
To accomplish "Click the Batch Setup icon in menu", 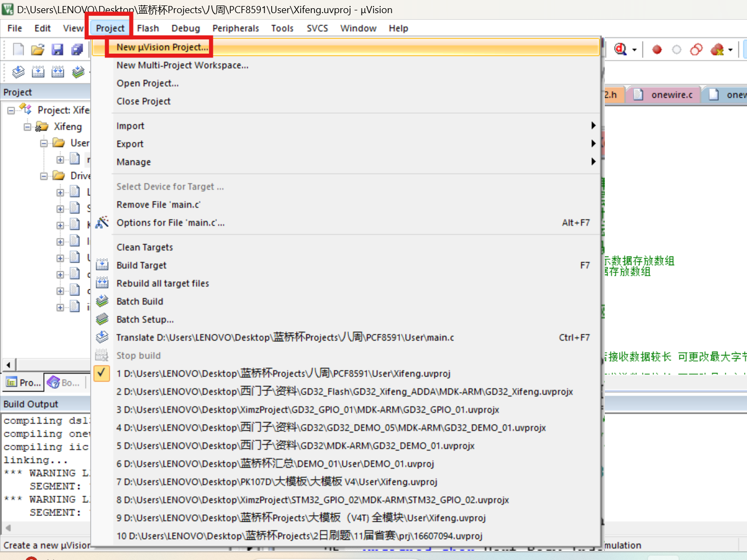I will pyautogui.click(x=102, y=319).
